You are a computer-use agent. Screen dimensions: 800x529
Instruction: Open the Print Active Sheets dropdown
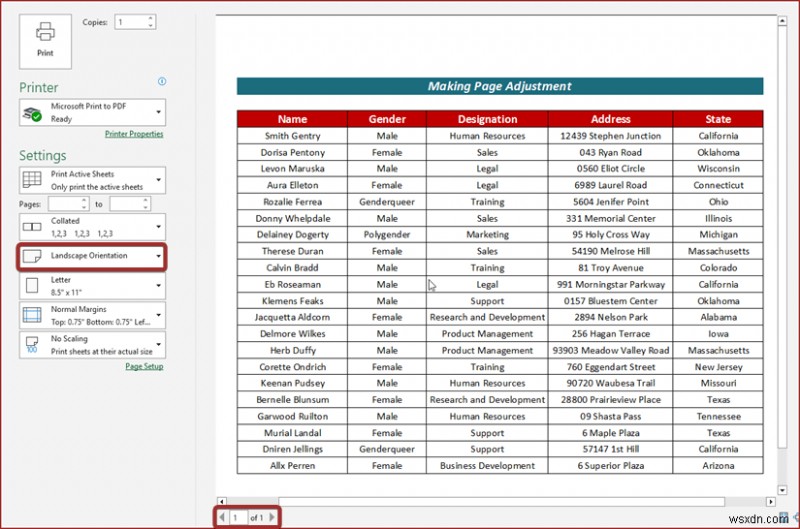click(92, 180)
